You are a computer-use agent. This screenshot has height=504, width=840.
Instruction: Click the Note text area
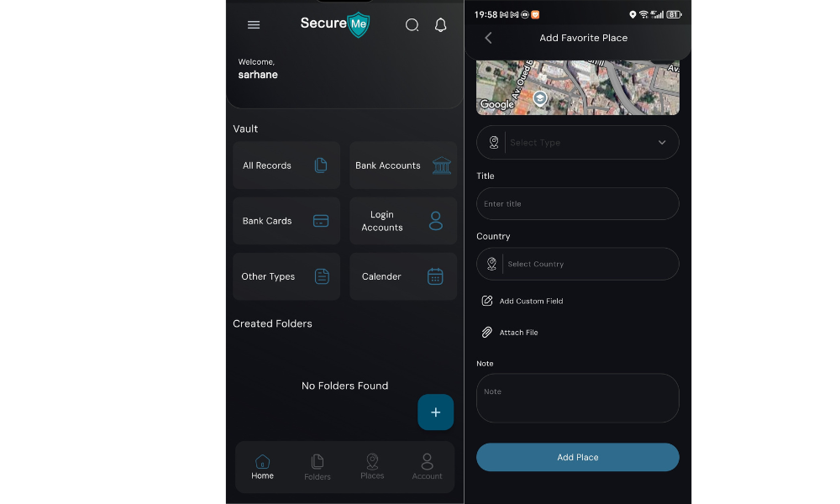point(578,398)
